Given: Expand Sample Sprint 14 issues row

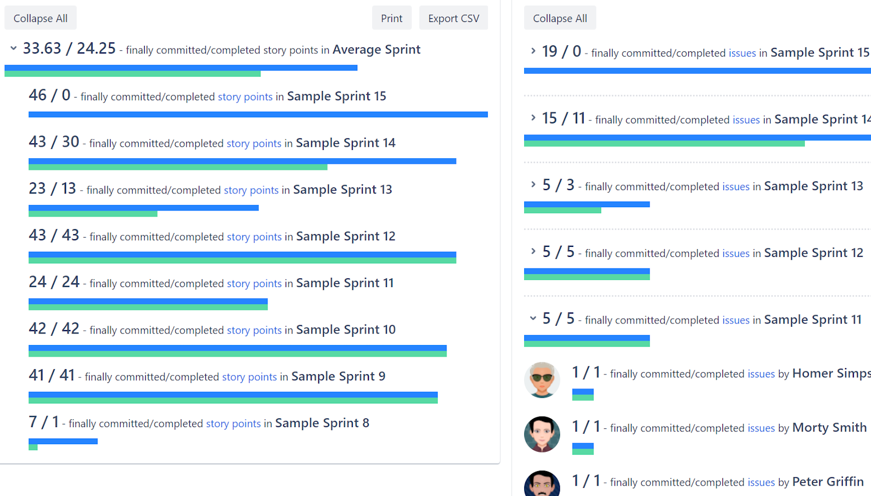Looking at the screenshot, I should [533, 118].
